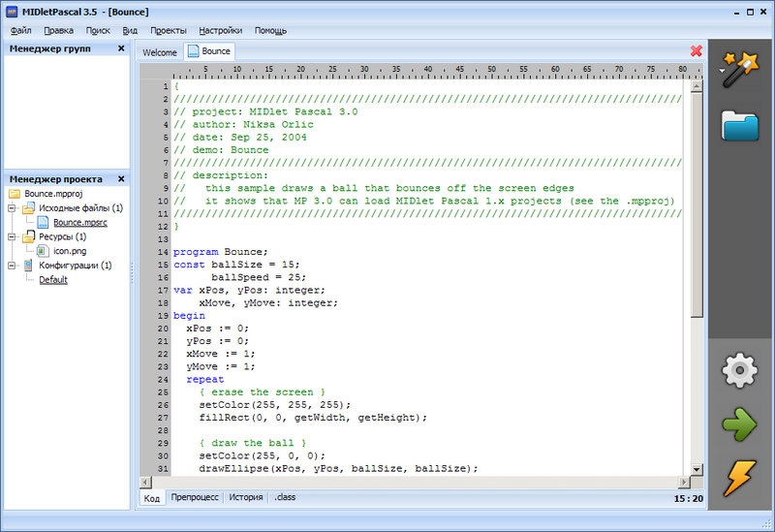Close the Bounce tab with red X
This screenshot has height=532, width=775.
pyautogui.click(x=696, y=50)
